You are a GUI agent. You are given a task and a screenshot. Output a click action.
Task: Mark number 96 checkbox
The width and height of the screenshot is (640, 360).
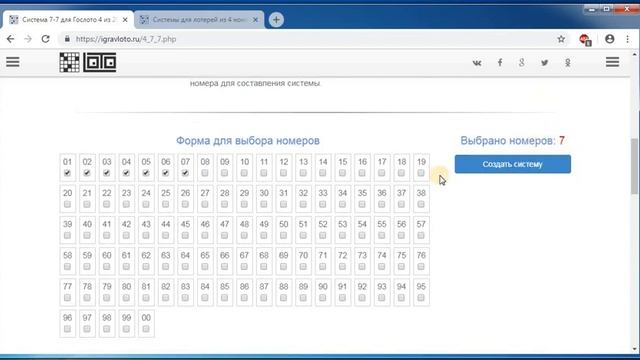[67, 329]
